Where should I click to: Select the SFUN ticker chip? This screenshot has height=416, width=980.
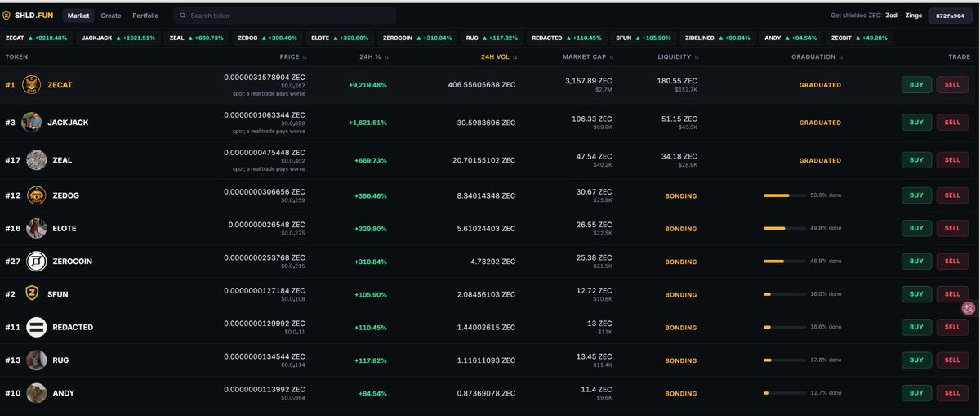644,38
